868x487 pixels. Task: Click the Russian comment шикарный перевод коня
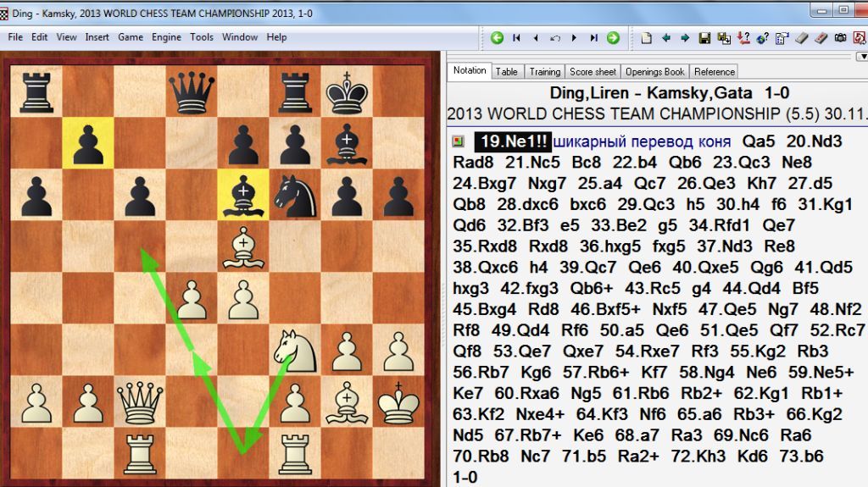click(x=642, y=141)
